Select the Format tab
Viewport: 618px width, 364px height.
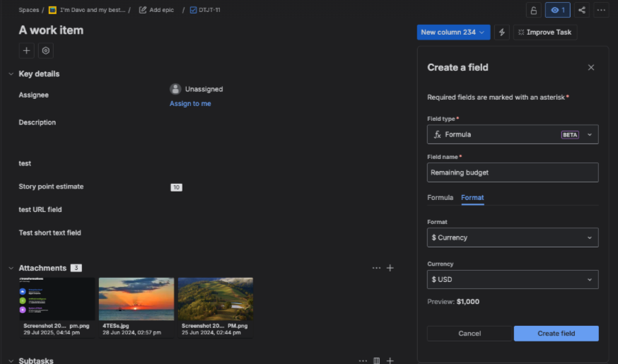[472, 197]
